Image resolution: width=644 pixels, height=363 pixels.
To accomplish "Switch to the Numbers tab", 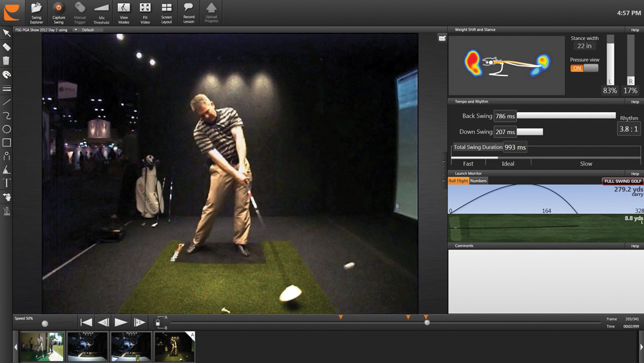I will tap(478, 181).
